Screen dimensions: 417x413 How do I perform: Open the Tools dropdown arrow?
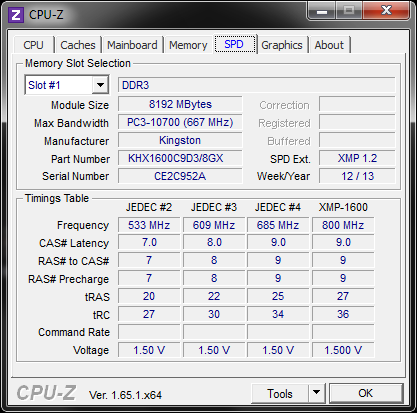coord(316,394)
